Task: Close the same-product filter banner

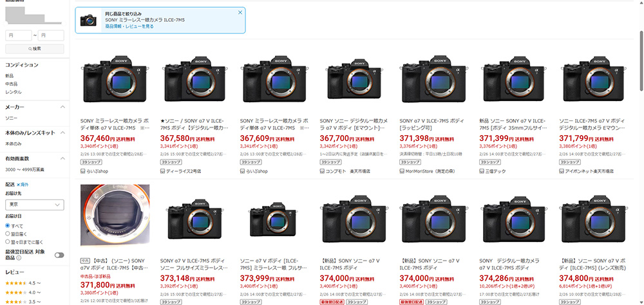Action: [240, 12]
